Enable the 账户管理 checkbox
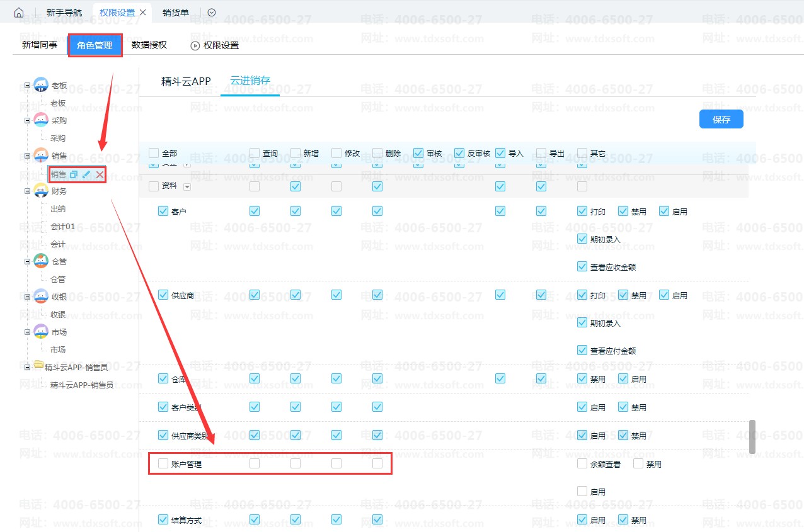This screenshot has height=532, width=804. coord(163,464)
